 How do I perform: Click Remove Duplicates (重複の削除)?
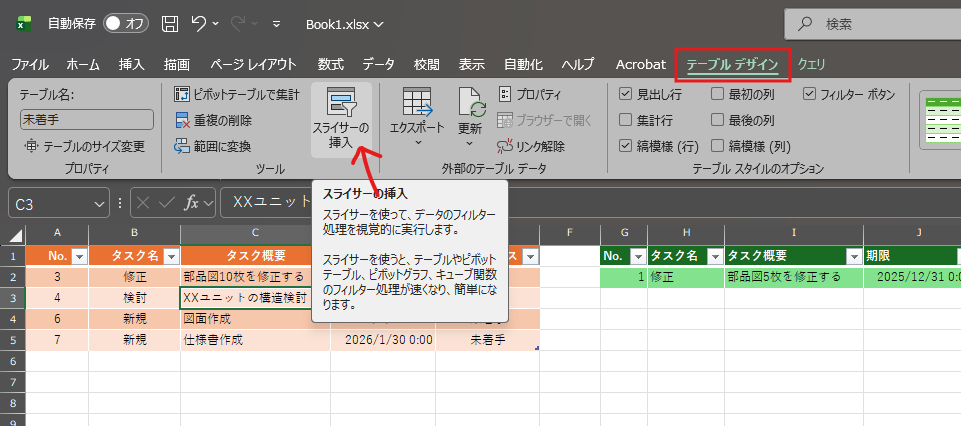tap(213, 120)
